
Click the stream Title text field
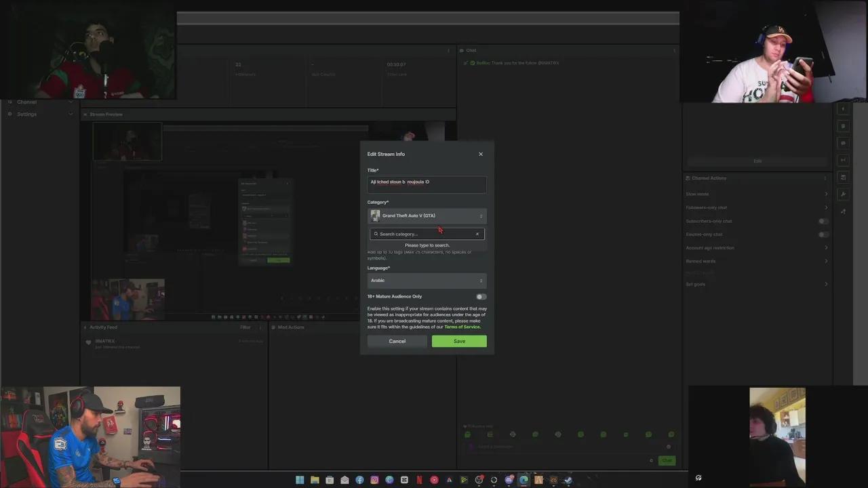427,184
